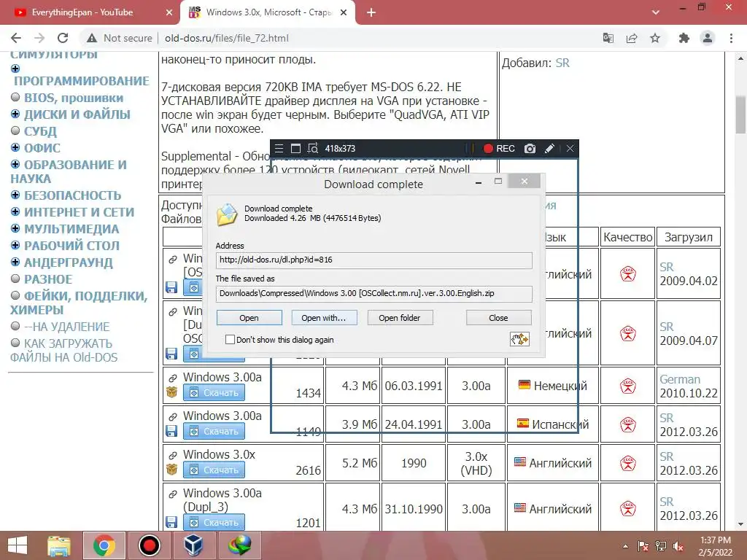This screenshot has height=560, width=747.
Task: Open the BIOS, прошивки link
Action: point(74,98)
